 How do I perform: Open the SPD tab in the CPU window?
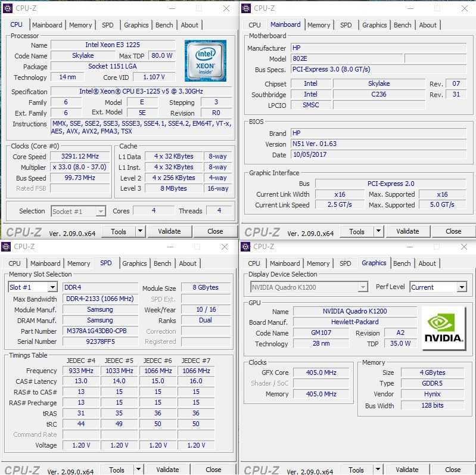(107, 25)
